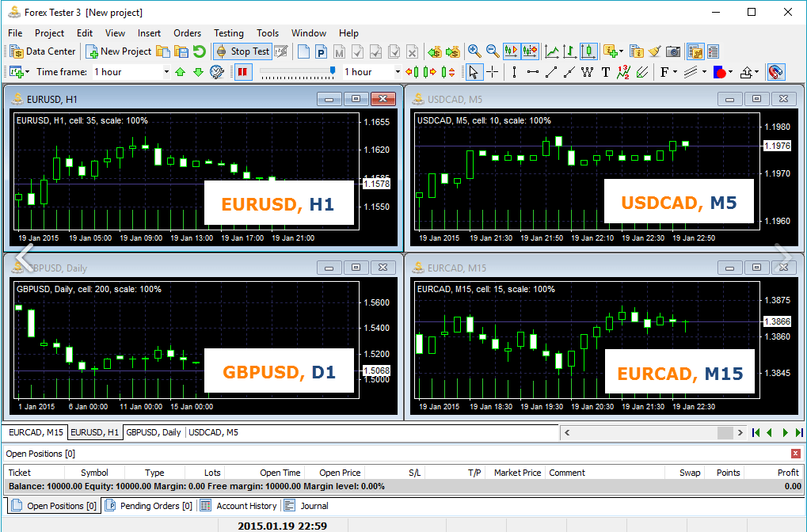The width and height of the screenshot is (807, 532).
Task: Open the Data Center
Action: point(43,51)
